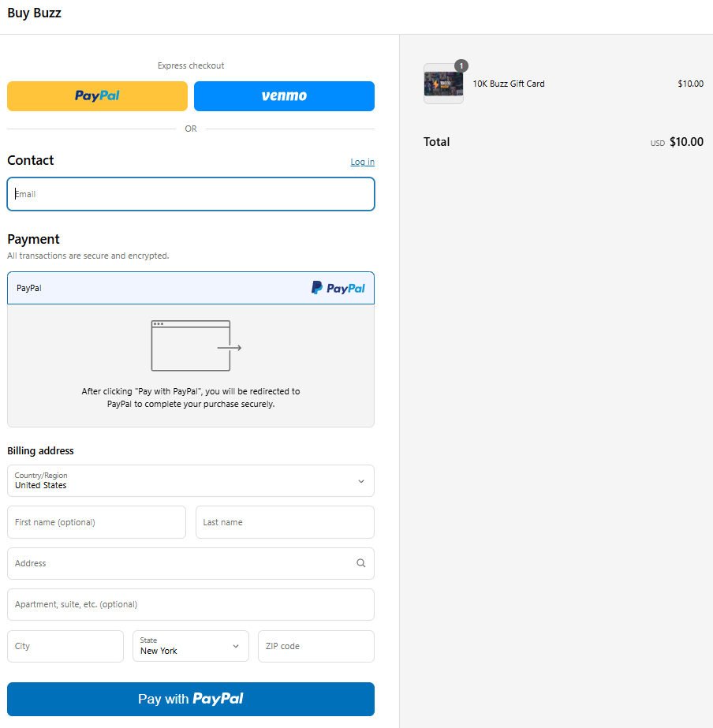The image size is (713, 728).
Task: Focus the Email contact field
Action: 191,194
